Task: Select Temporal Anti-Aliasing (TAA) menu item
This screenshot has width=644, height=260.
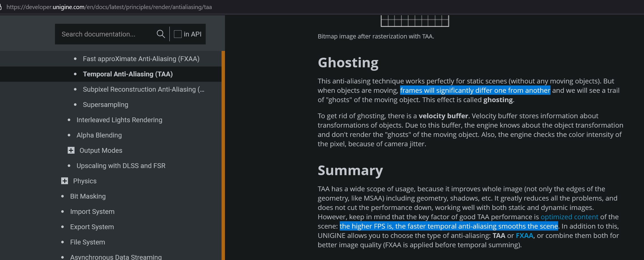Action: coord(128,74)
